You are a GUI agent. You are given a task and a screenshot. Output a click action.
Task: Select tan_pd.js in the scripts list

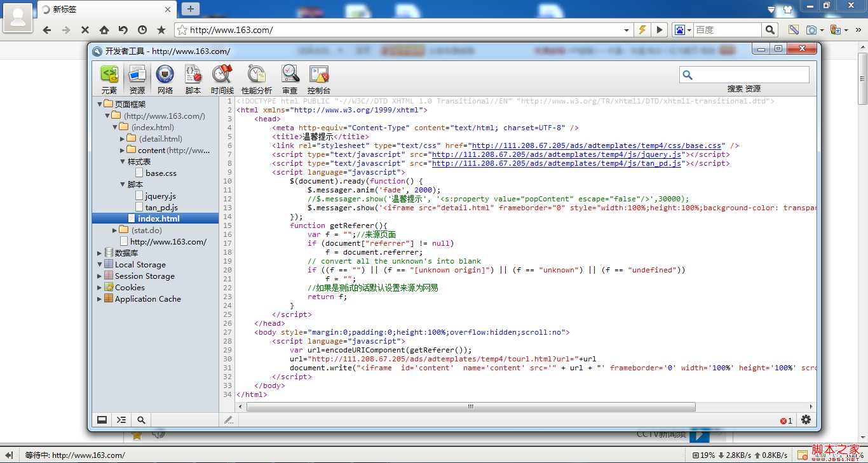[161, 207]
